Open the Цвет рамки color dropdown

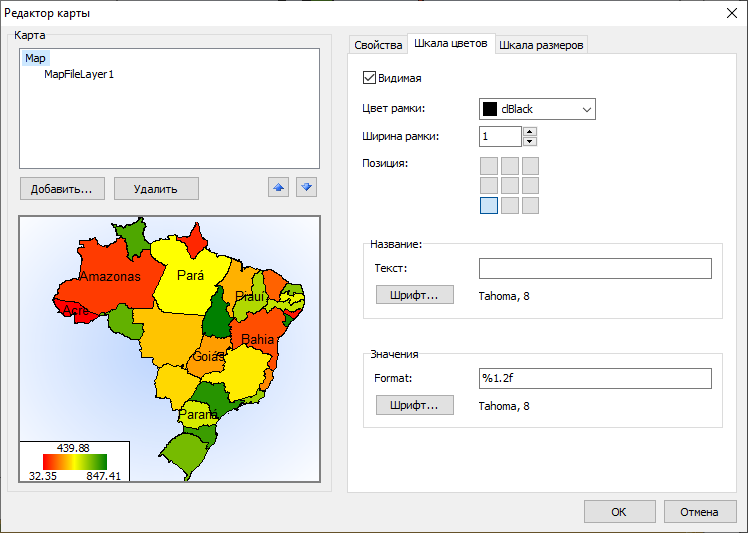[586, 109]
